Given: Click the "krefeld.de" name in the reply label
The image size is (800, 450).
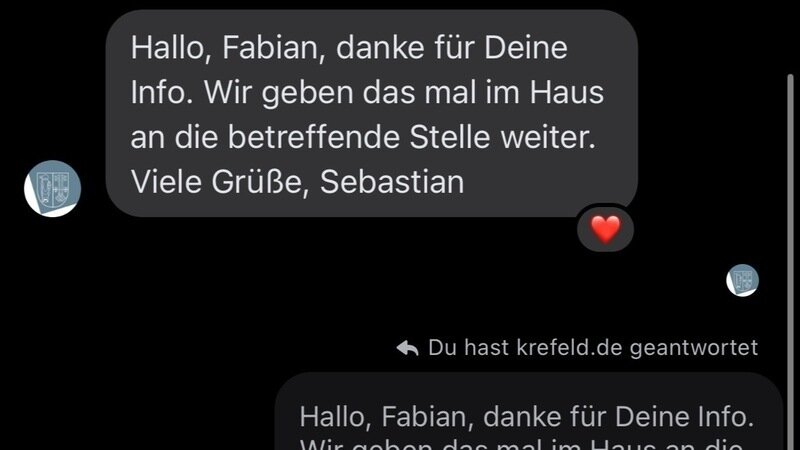Looking at the screenshot, I should click(569, 347).
